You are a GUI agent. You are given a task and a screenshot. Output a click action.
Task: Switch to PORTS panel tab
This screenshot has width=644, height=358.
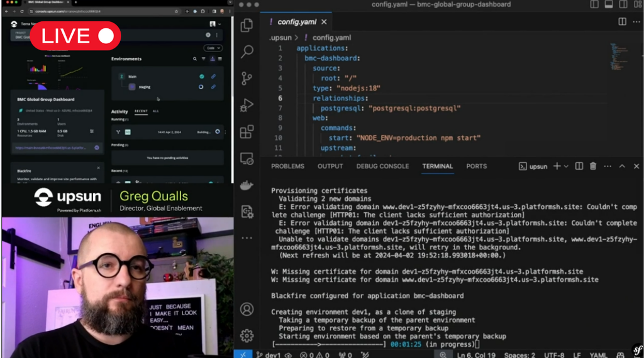pos(477,166)
